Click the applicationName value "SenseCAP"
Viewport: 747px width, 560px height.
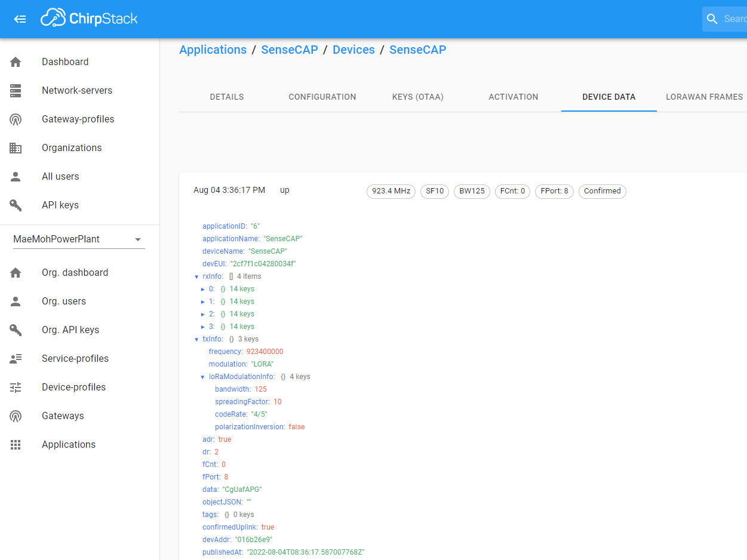[x=283, y=239]
